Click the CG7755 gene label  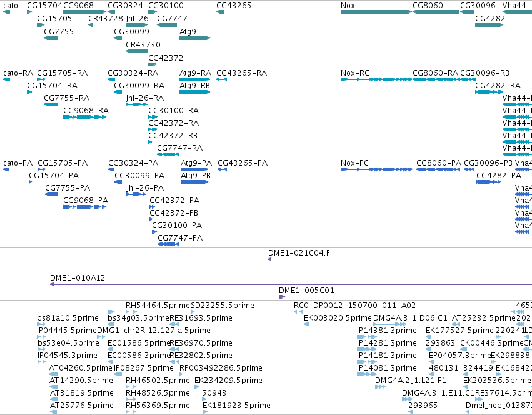(59, 31)
